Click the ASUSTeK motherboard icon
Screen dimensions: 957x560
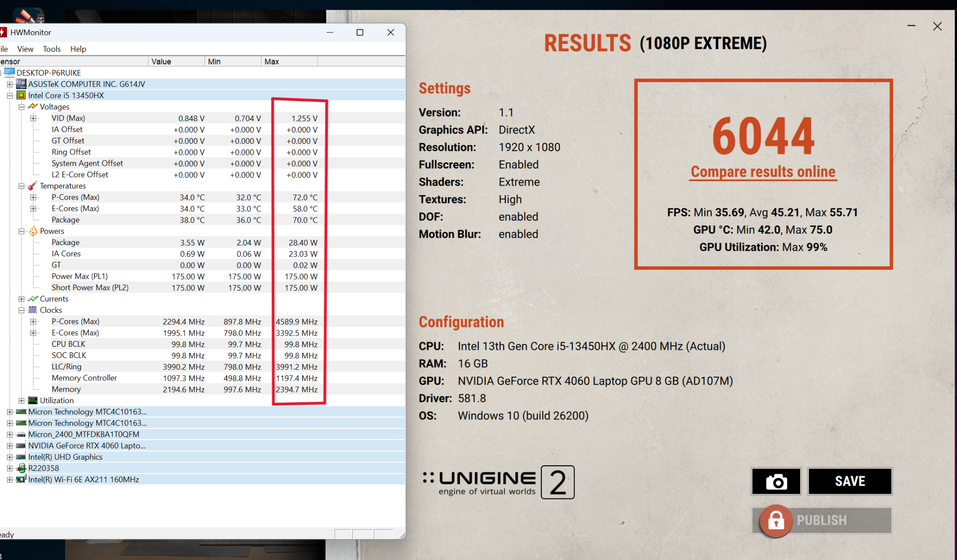[x=21, y=84]
